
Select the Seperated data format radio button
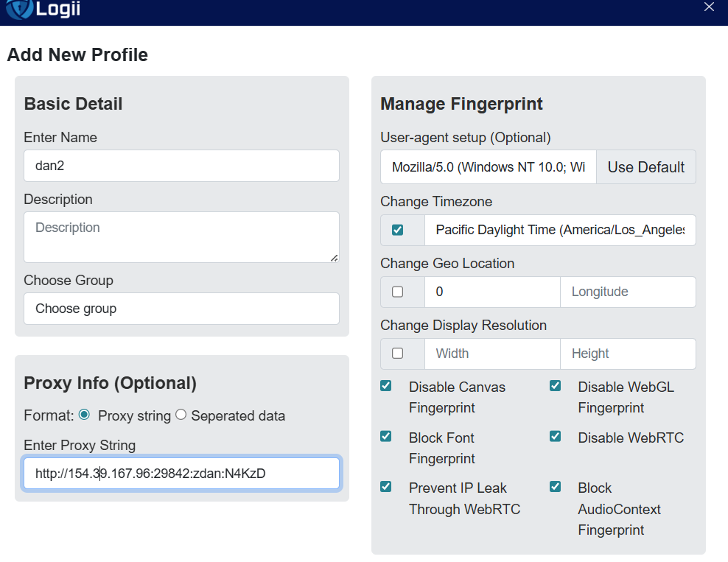[x=181, y=415]
